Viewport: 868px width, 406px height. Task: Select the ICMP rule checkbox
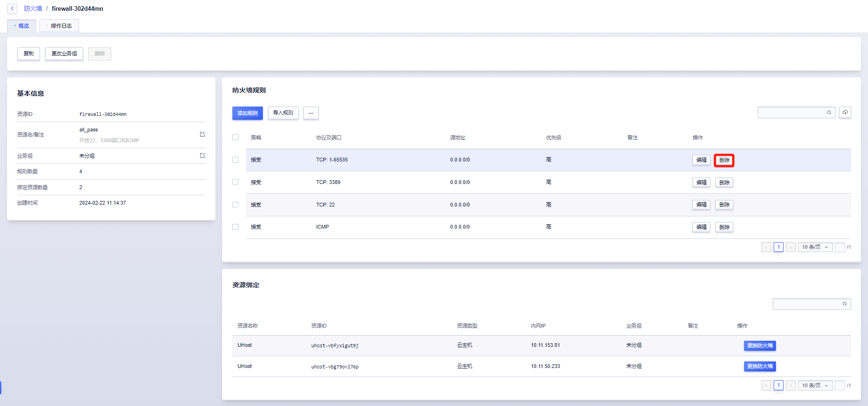236,227
